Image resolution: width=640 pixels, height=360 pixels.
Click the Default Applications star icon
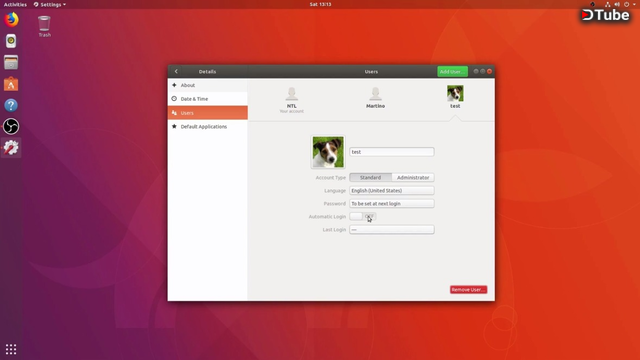tap(174, 127)
